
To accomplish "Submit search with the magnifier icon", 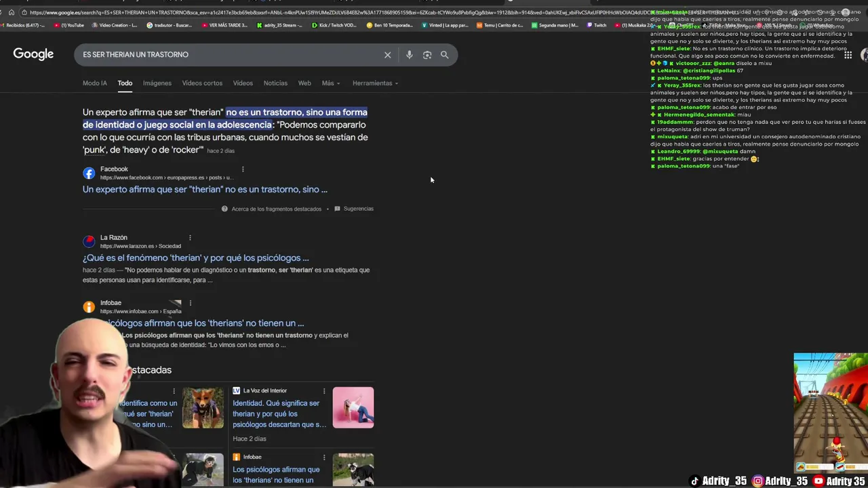I will click(x=444, y=55).
